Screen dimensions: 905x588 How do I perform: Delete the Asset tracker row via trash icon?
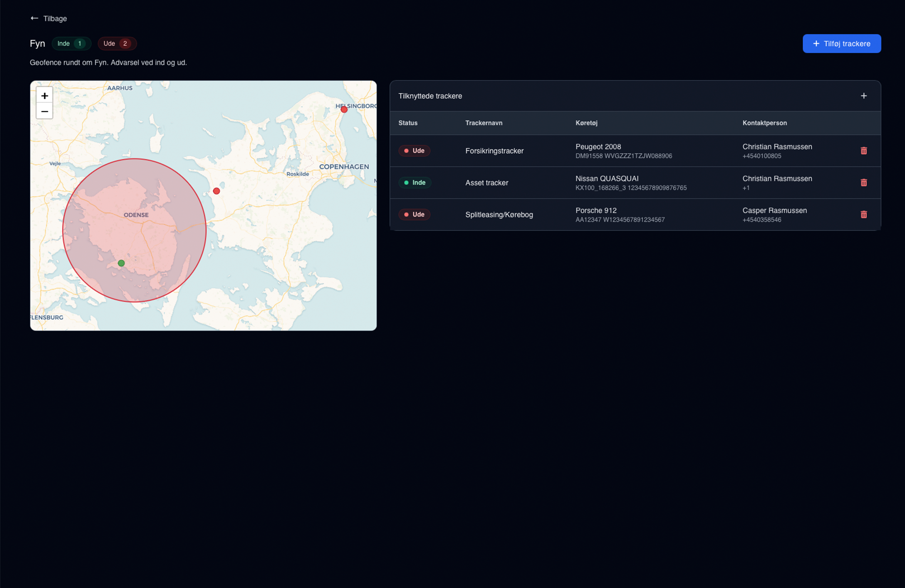tap(863, 183)
